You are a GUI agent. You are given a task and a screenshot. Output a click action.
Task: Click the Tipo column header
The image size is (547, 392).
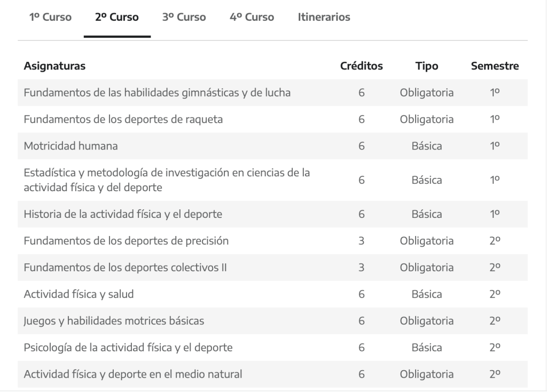coord(427,66)
